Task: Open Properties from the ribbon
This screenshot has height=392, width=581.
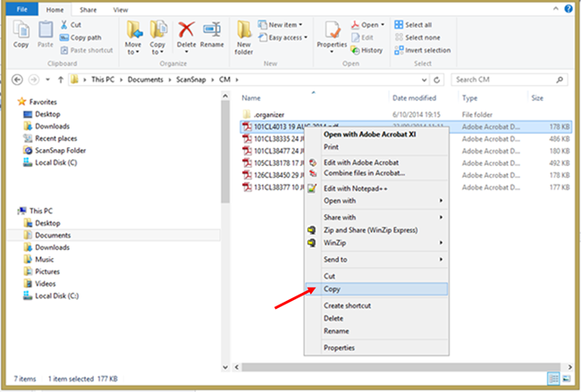Action: point(332,36)
